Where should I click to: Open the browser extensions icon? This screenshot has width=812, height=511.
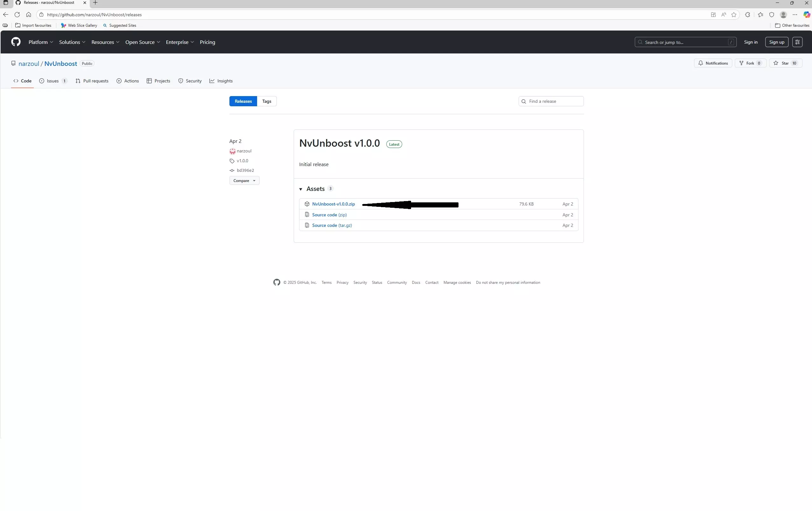748,15
